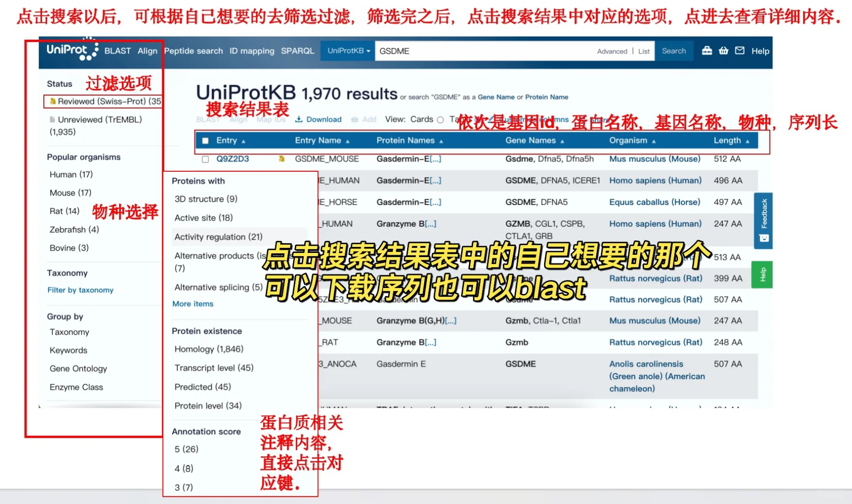Screen dimensions: 852x504
Task: Open Help in the top navigation bar
Action: pos(760,51)
